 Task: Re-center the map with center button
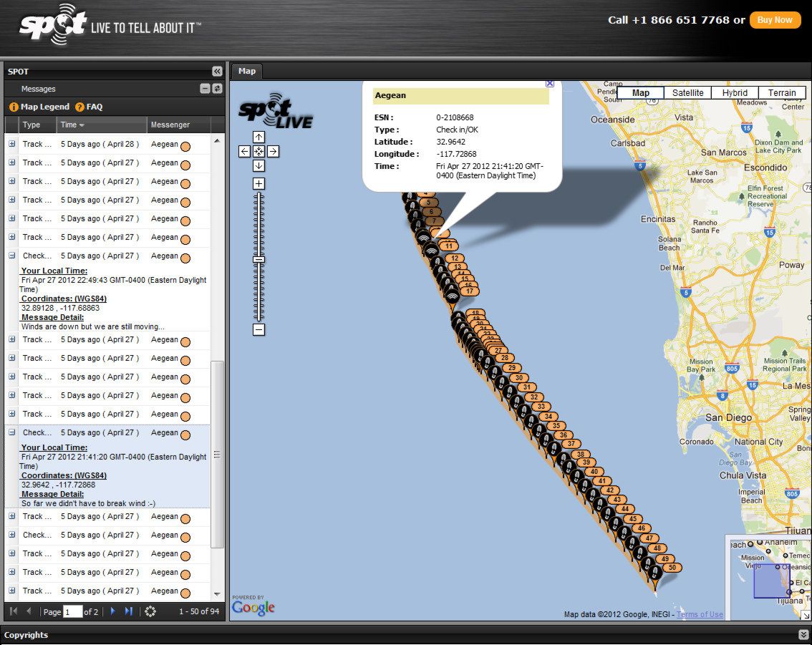(x=259, y=151)
